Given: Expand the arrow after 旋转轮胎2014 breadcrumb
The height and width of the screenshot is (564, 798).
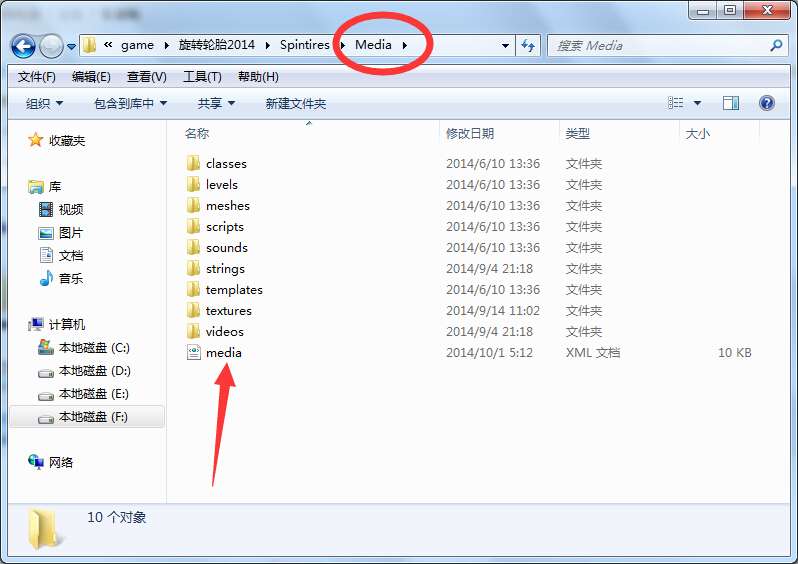Looking at the screenshot, I should [268, 45].
